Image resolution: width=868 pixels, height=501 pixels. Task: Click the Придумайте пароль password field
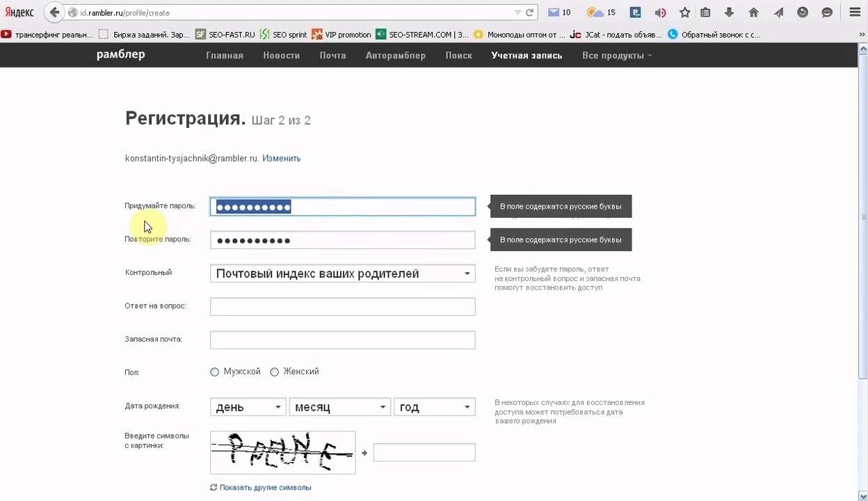[343, 207]
